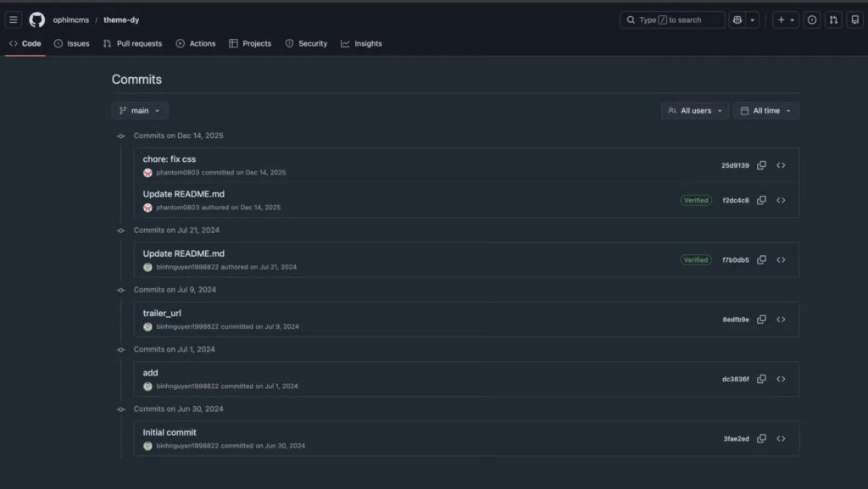Open the 'chore: fix css' commit
868x489 pixels.
point(170,158)
